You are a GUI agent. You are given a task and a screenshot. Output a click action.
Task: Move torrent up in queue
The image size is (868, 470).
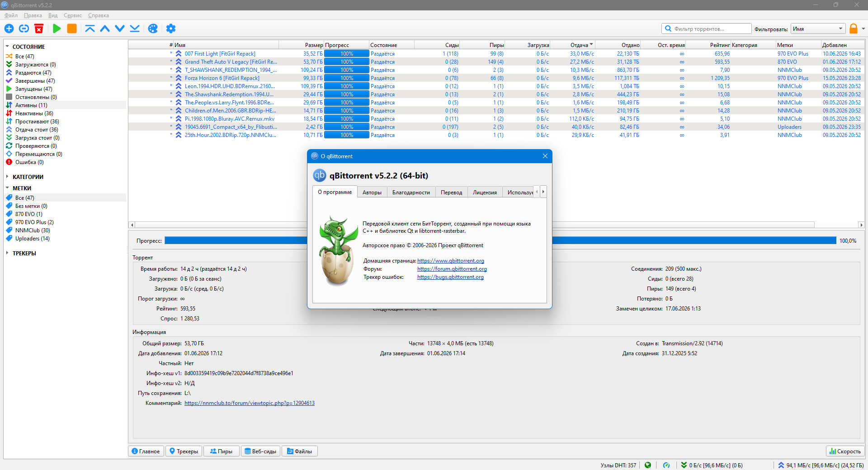tap(105, 28)
